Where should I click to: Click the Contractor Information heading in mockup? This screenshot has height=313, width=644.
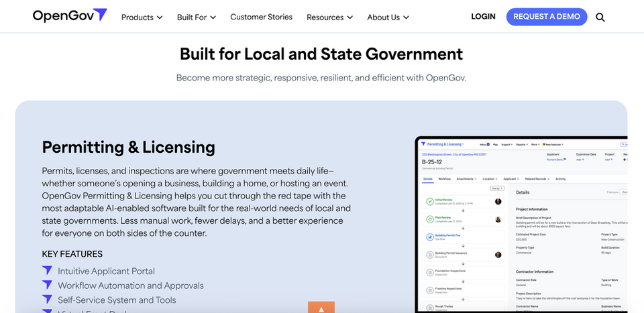point(535,271)
